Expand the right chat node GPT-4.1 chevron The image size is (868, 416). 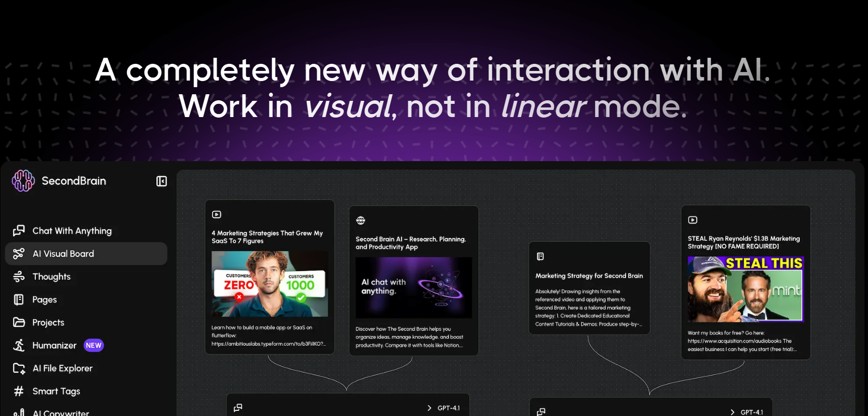(732, 412)
